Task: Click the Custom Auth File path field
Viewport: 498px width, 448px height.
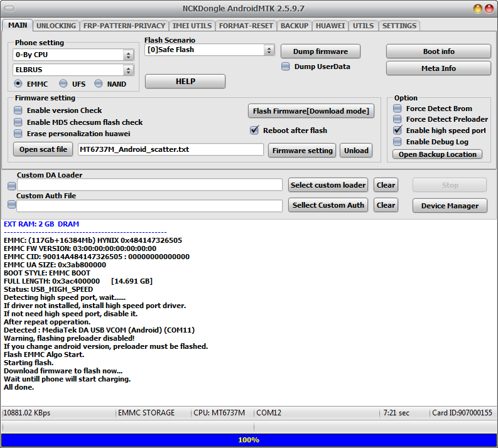Action: coord(149,206)
